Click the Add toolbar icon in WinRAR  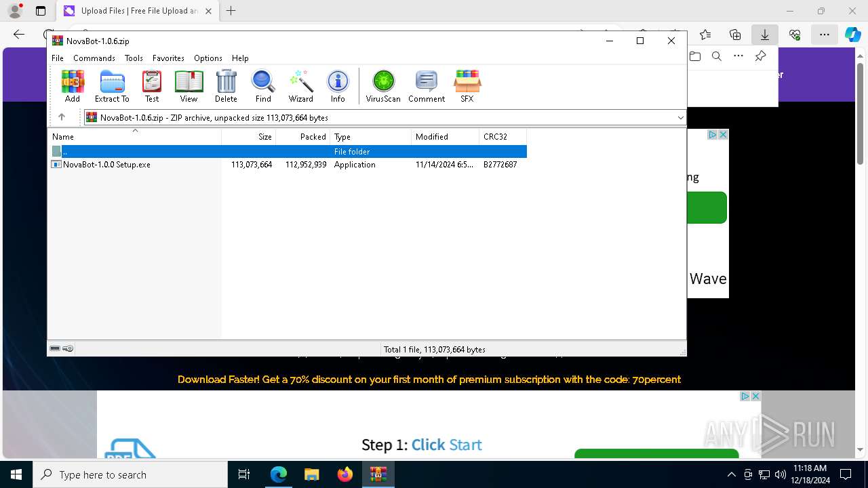(x=73, y=86)
